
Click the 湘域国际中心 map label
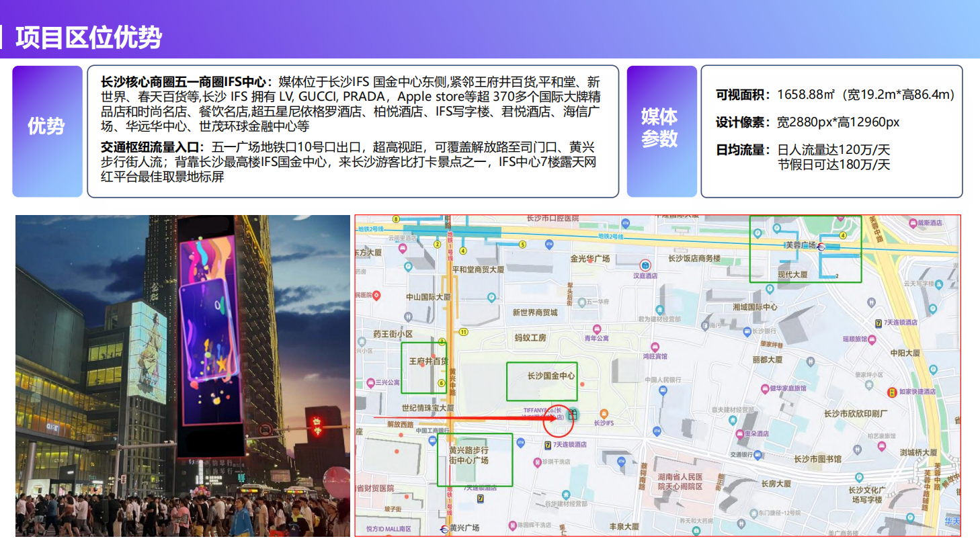[755, 307]
